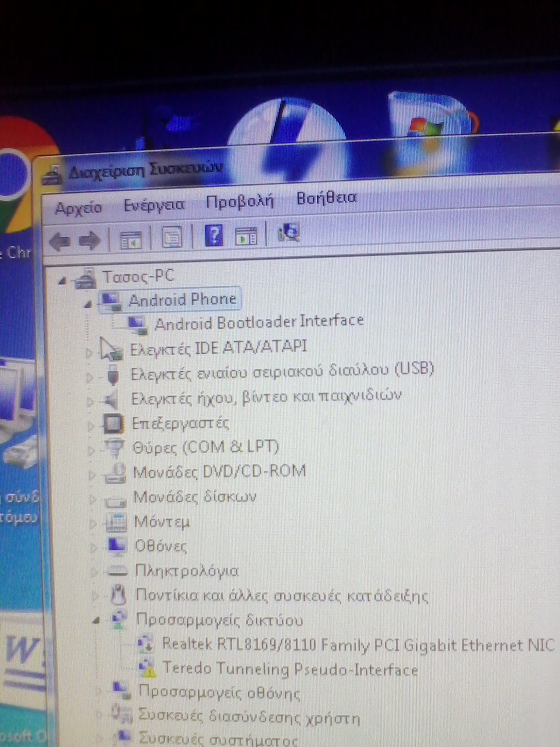Collapse the Προσαρμογείς δικτύου node
560x747 pixels.
96,620
